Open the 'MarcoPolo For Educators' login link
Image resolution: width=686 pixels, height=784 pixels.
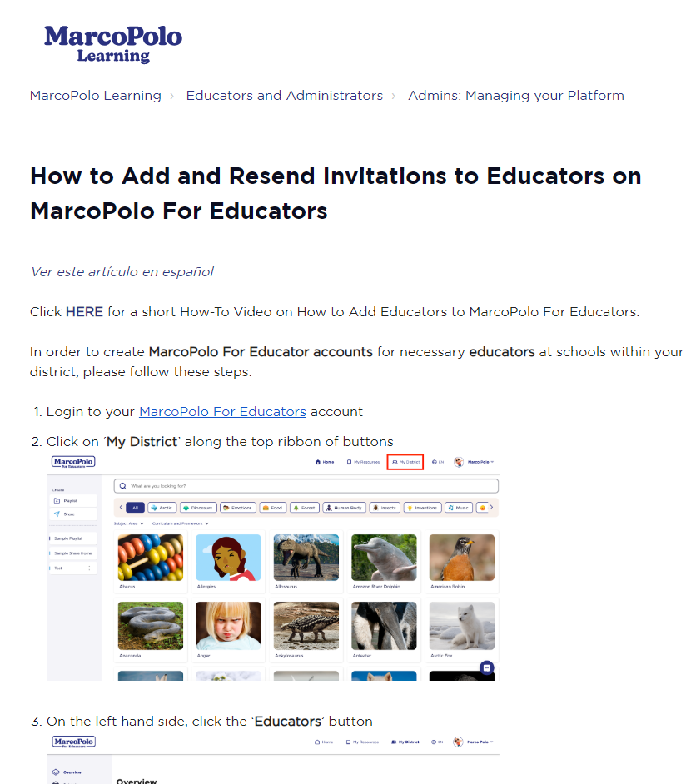[222, 412]
